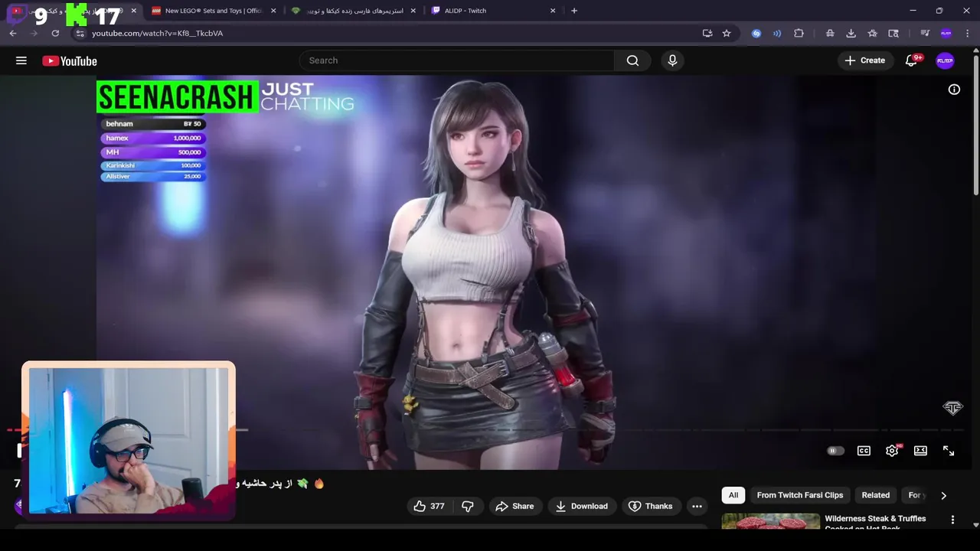Open more actions ellipsis under video
The image size is (980, 551).
pyautogui.click(x=697, y=506)
